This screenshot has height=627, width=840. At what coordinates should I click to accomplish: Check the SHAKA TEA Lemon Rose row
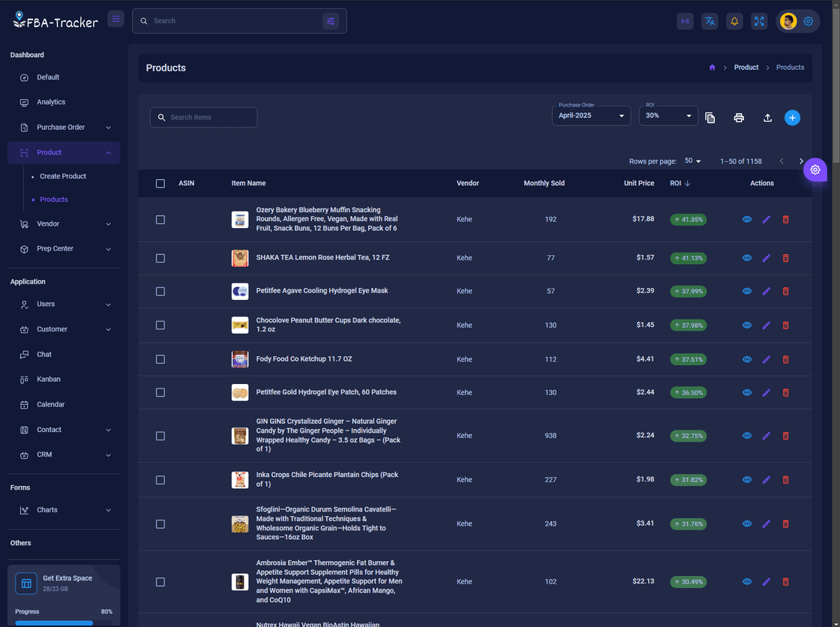(x=160, y=258)
